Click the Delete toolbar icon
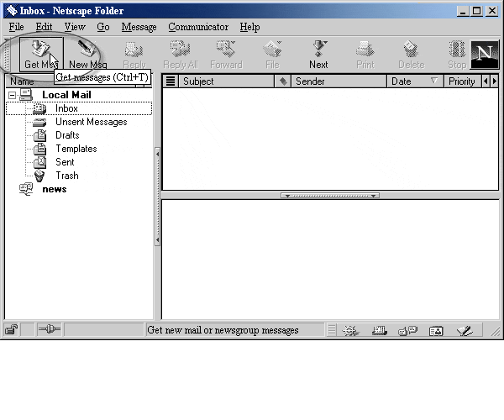 pyautogui.click(x=411, y=55)
